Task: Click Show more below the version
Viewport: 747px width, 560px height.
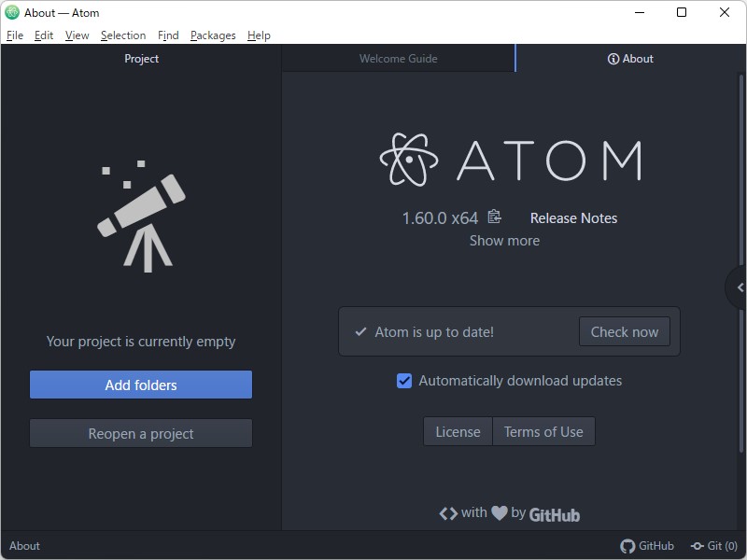Action: pyautogui.click(x=504, y=240)
